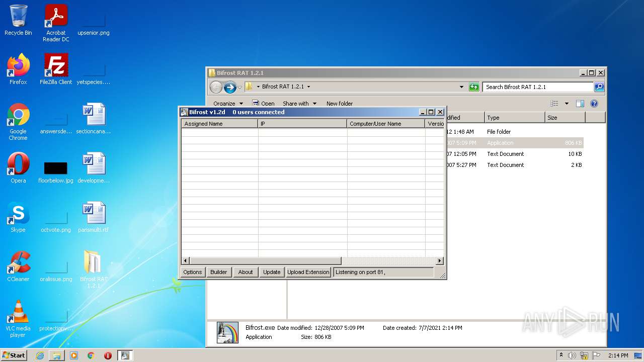Sort by Computer/User Name column
This screenshot has height=362, width=644.
point(386,124)
